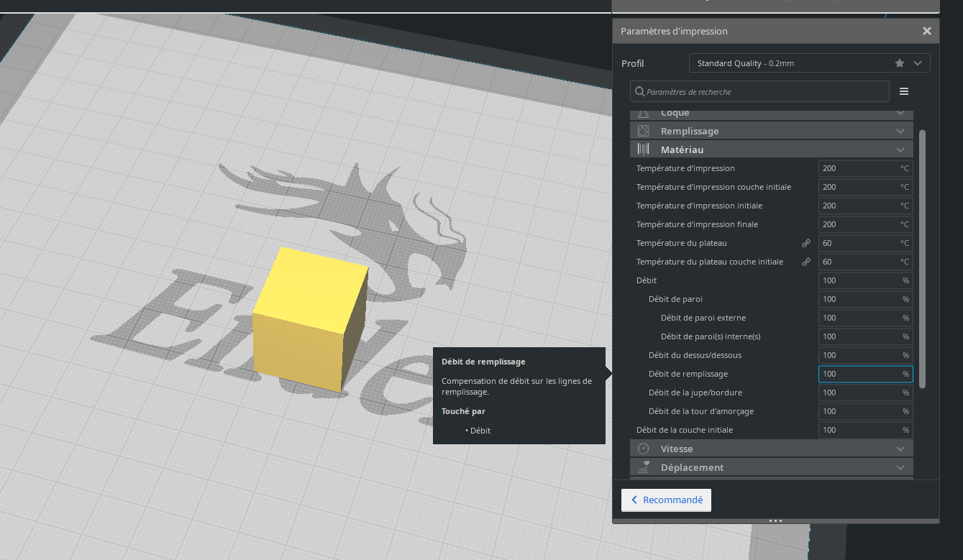Expand the Vitesse section chevron
This screenshot has width=963, height=560.
pos(900,449)
